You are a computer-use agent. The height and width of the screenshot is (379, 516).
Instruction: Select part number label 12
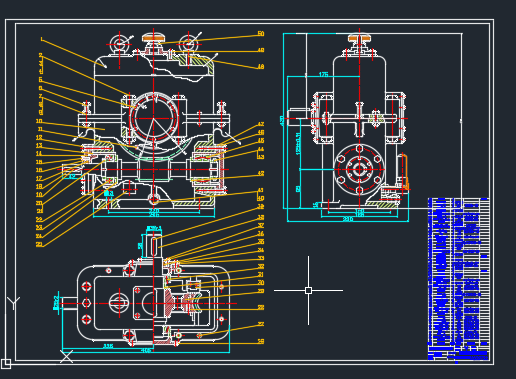tap(39, 137)
